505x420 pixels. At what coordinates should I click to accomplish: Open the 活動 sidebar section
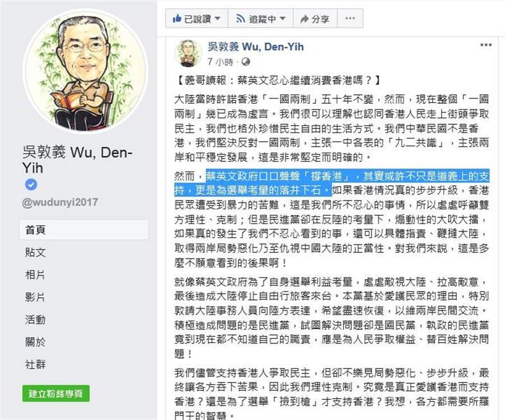coord(35,320)
